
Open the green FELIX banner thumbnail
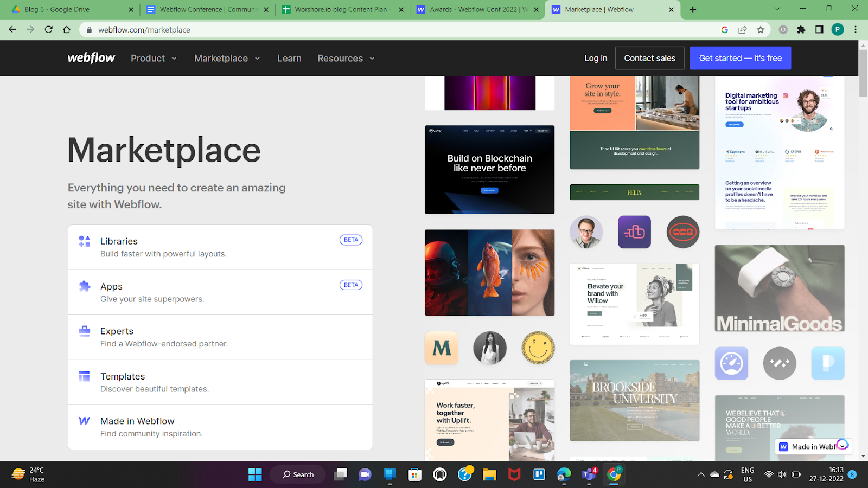coord(635,192)
